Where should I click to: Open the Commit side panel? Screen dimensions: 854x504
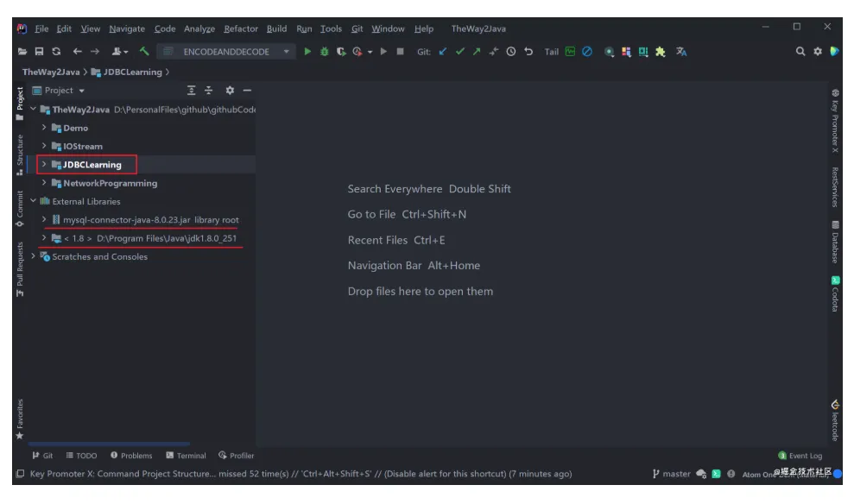20,209
